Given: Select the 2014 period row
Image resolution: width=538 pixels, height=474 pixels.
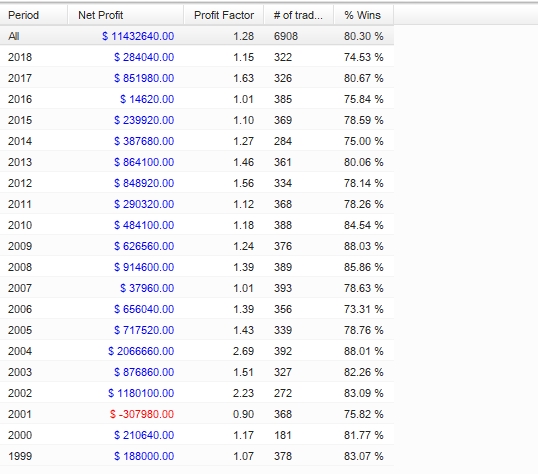Looking at the screenshot, I should (x=197, y=141).
